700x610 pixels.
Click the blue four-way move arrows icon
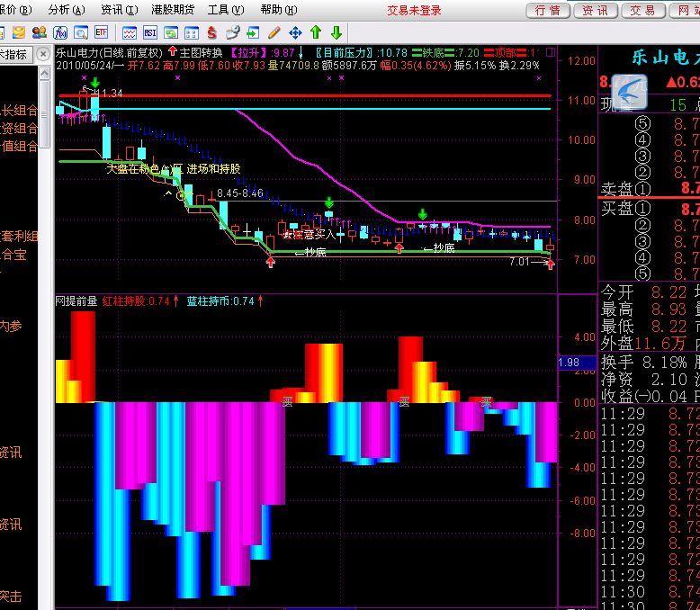[x=295, y=32]
